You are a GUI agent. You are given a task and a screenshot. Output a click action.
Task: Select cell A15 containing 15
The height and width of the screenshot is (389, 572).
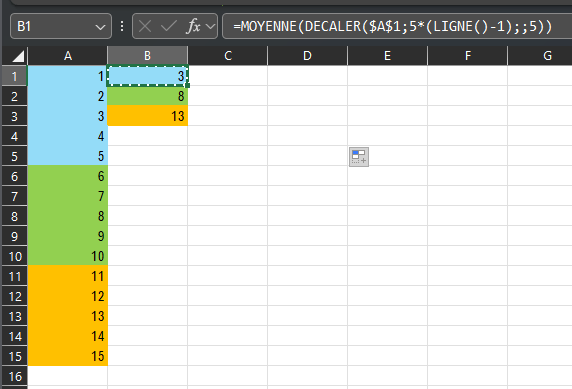pos(67,356)
